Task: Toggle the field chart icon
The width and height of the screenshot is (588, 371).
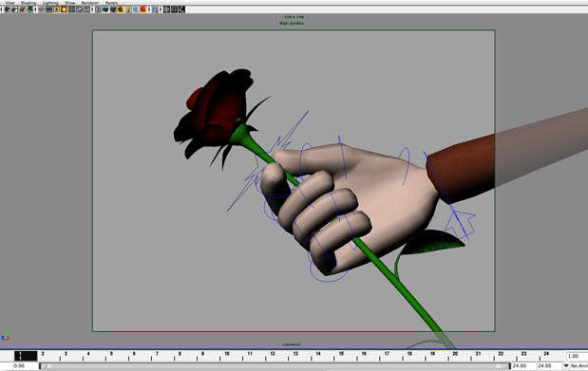Action: (71, 9)
